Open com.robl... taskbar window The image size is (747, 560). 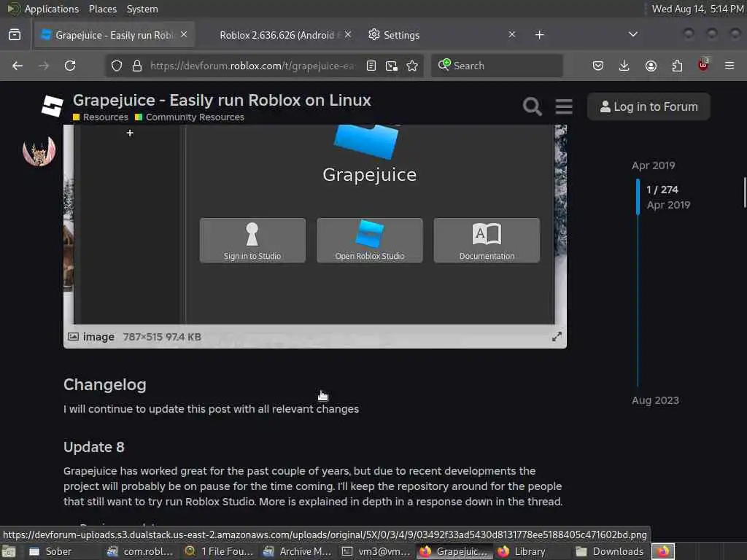140,551
